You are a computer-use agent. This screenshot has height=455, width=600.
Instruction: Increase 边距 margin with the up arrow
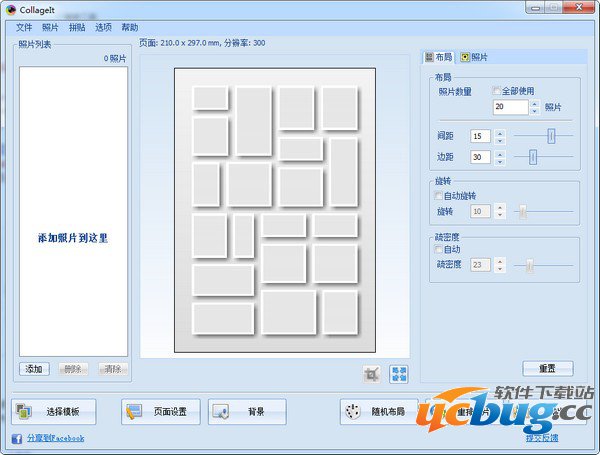coord(500,153)
